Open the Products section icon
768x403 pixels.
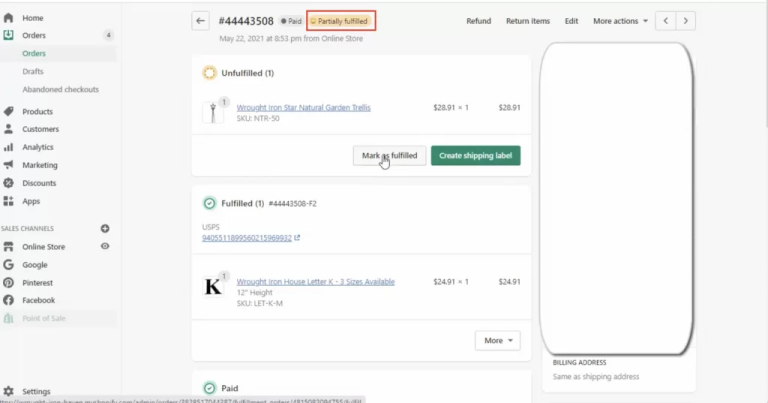pyautogui.click(x=9, y=111)
